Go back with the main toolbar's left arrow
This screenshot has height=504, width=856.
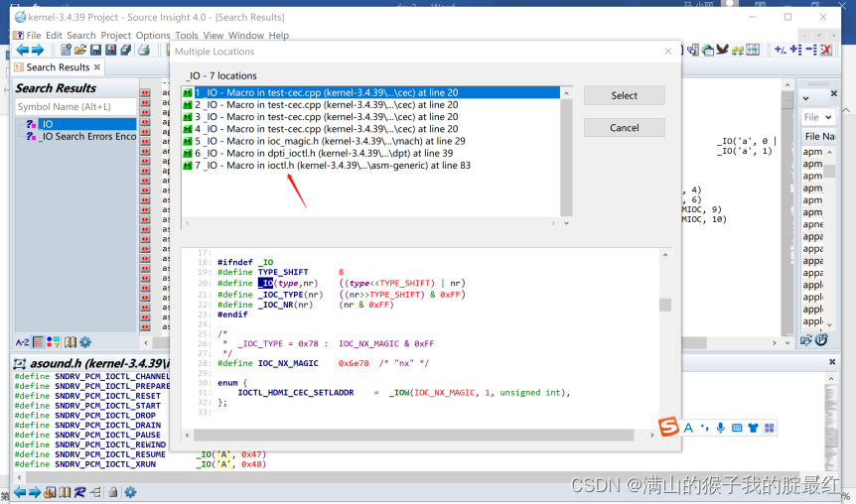(x=23, y=51)
